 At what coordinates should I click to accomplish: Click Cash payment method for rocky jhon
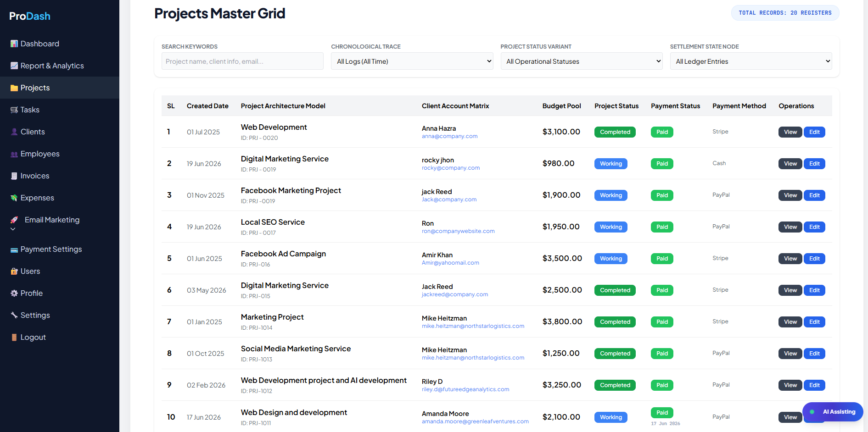719,163
